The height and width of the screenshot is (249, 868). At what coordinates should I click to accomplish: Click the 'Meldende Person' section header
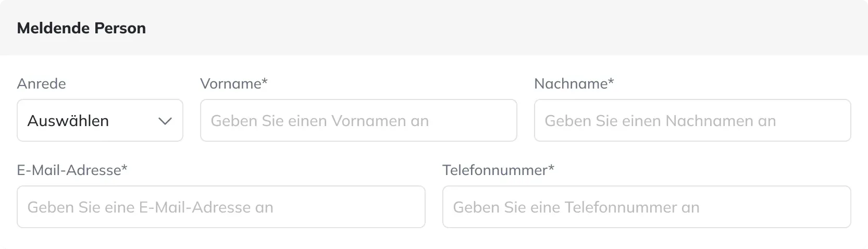81,28
